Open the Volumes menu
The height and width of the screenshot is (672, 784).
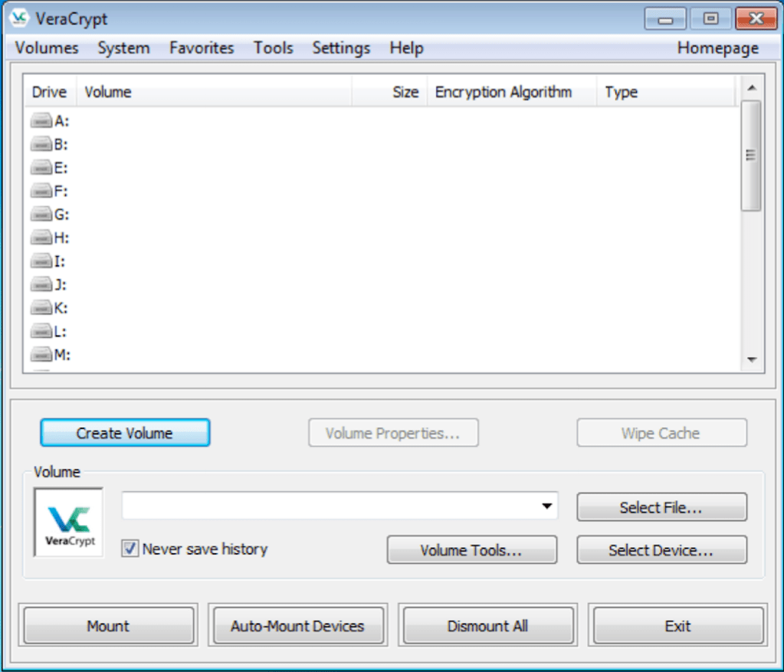coord(47,48)
